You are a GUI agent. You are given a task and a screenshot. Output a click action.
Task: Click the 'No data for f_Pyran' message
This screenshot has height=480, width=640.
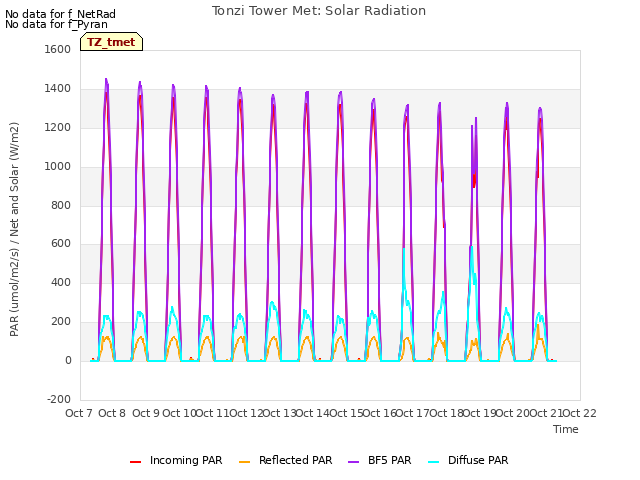[x=56, y=24]
